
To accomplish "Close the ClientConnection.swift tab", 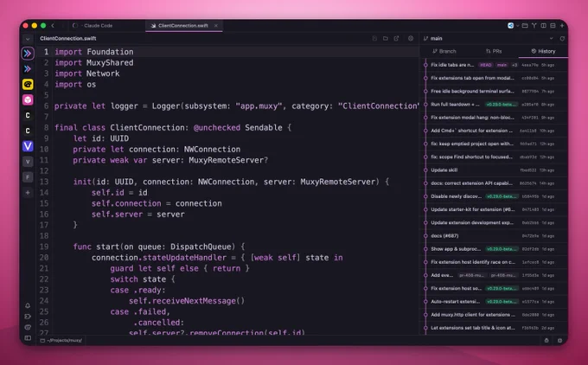I will [216, 25].
